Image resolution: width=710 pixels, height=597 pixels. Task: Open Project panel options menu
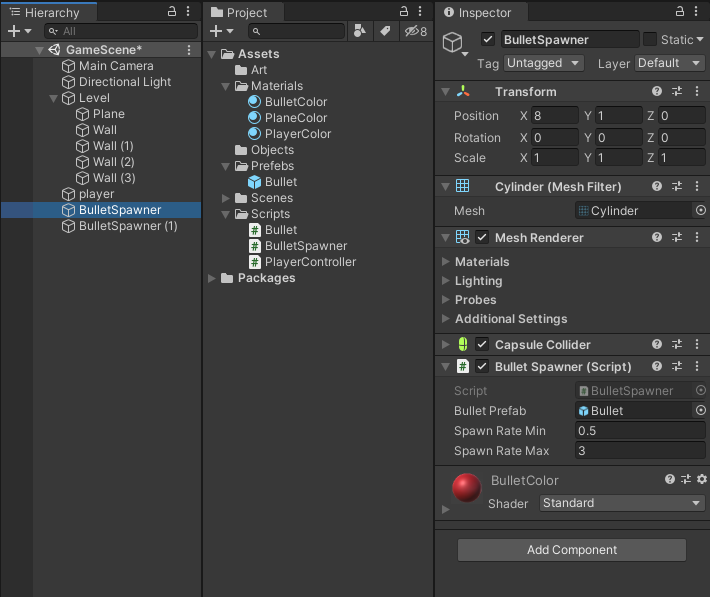[x=420, y=11]
